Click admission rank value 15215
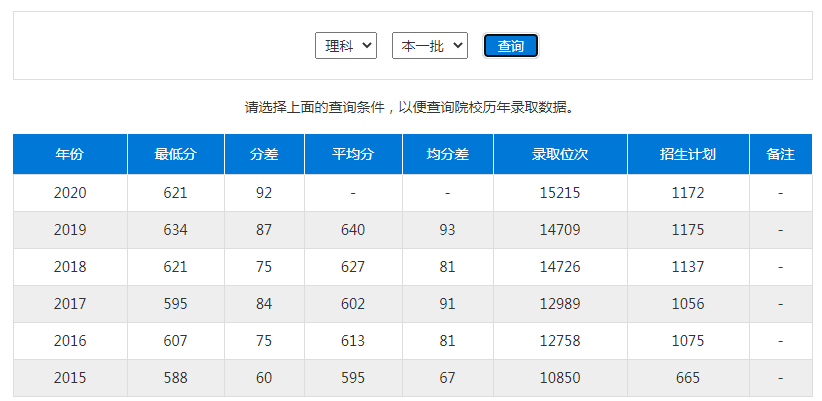Image resolution: width=822 pixels, height=401 pixels. [560, 193]
